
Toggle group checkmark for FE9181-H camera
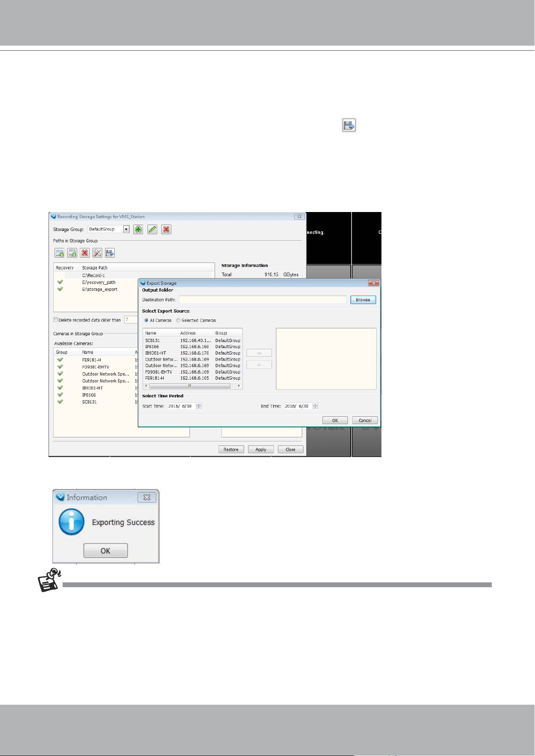pos(60,359)
